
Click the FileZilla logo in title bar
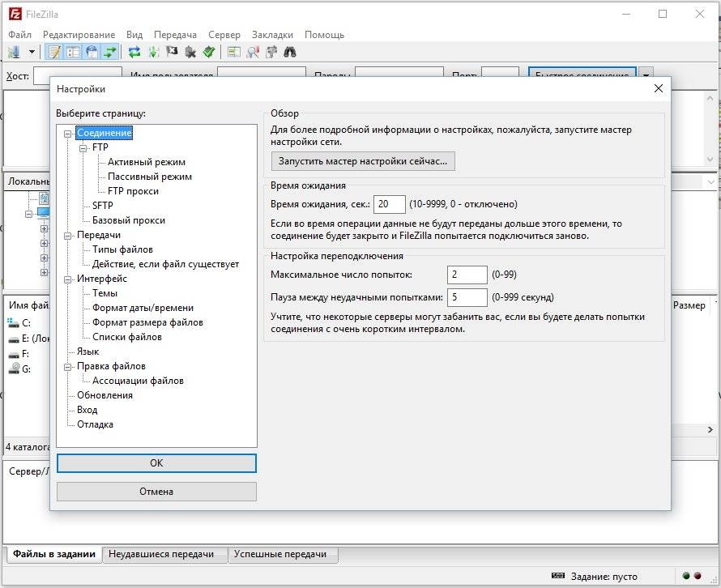pyautogui.click(x=15, y=14)
